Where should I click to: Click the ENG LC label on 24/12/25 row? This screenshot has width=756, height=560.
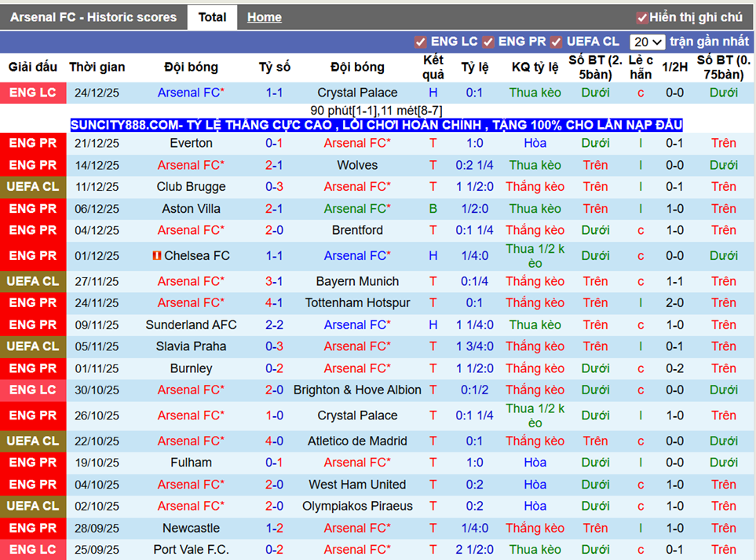pos(33,93)
